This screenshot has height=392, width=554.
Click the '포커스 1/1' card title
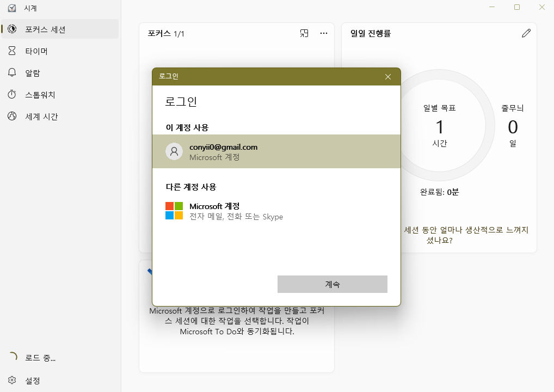pyautogui.click(x=166, y=34)
